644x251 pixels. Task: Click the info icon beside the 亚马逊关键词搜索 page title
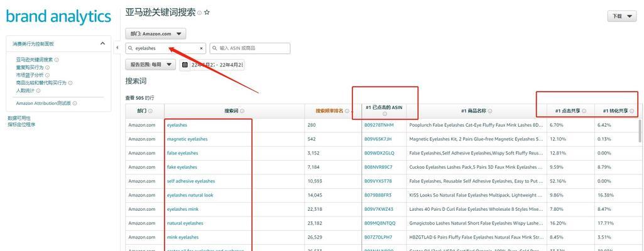click(200, 13)
